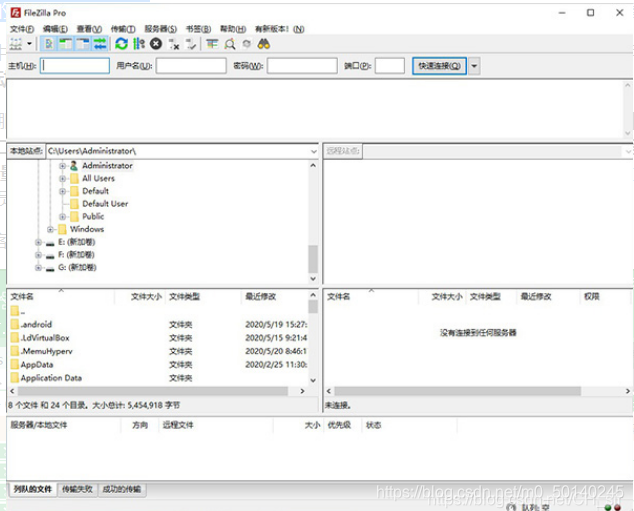Select the Windows folder icon in tree
The image size is (634, 511).
pos(62,229)
